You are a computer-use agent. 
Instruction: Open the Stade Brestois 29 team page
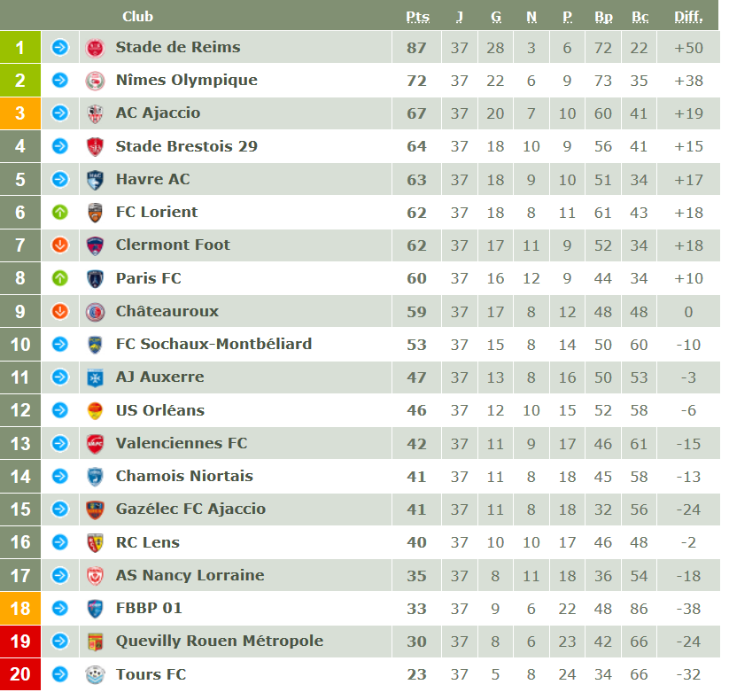click(x=186, y=146)
